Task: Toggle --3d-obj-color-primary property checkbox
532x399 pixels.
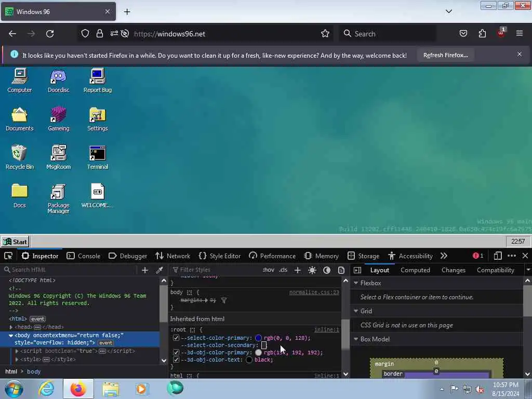Action: 176,353
